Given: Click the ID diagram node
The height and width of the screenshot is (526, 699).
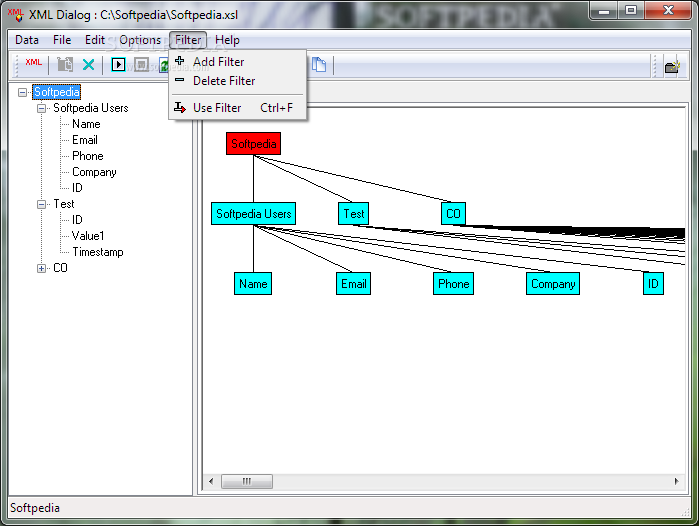Looking at the screenshot, I should [653, 284].
